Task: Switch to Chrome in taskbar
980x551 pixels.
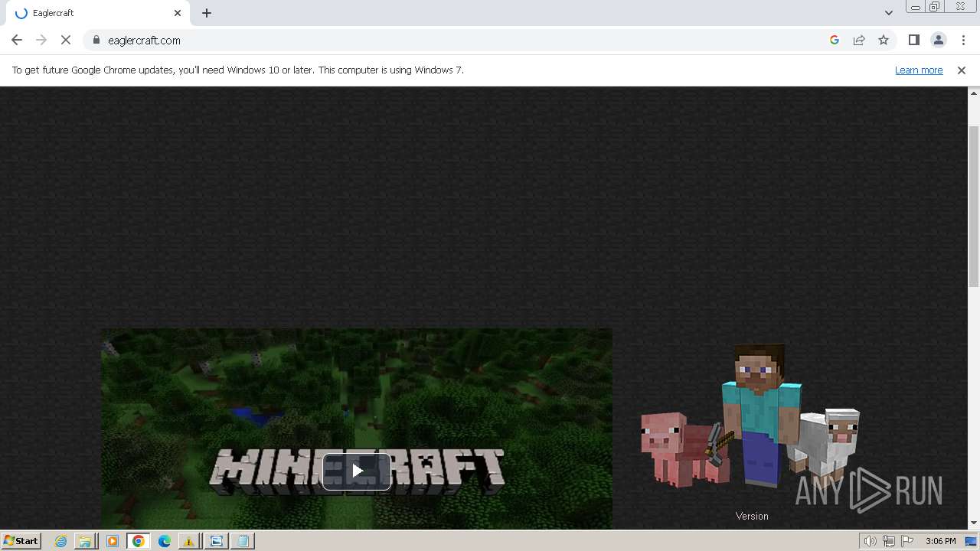Action: 138,541
